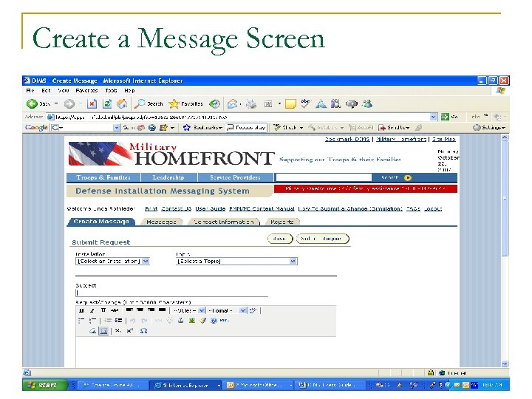Open the Select a Topic dropdown
532x399 pixels.
pos(237,262)
